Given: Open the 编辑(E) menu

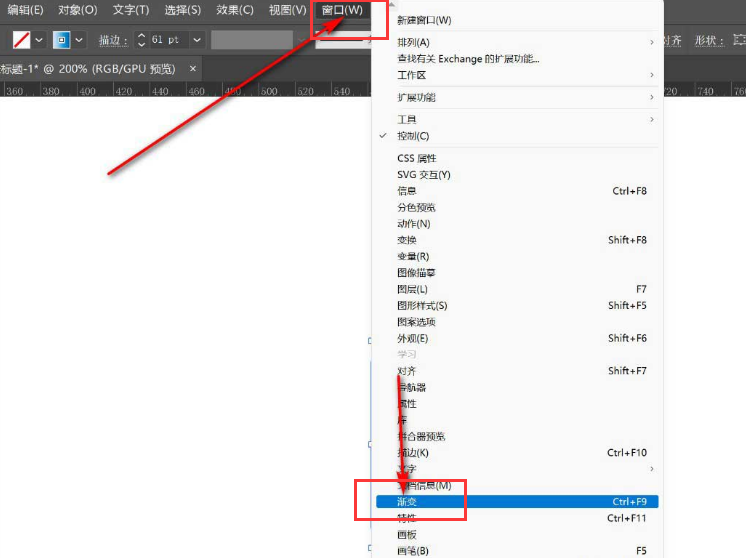Looking at the screenshot, I should 25,10.
